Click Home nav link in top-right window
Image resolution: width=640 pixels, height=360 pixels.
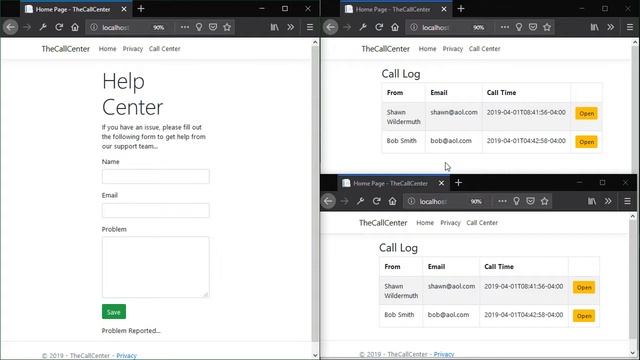point(427,49)
